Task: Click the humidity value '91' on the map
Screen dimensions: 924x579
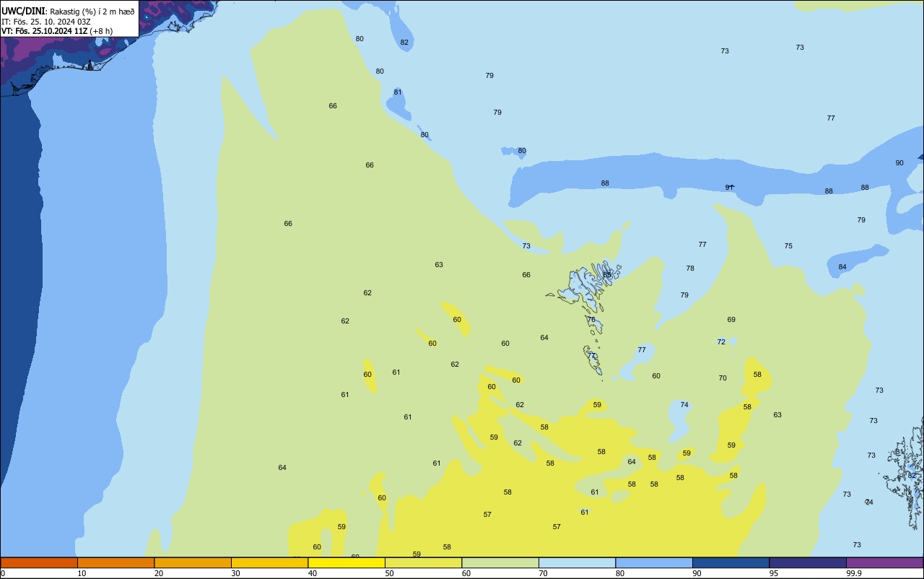Action: click(729, 188)
